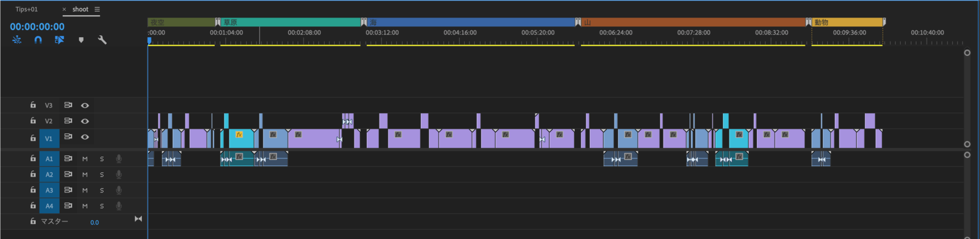Hide track V1 with the eye icon
The width and height of the screenshot is (980, 239).
tap(85, 136)
